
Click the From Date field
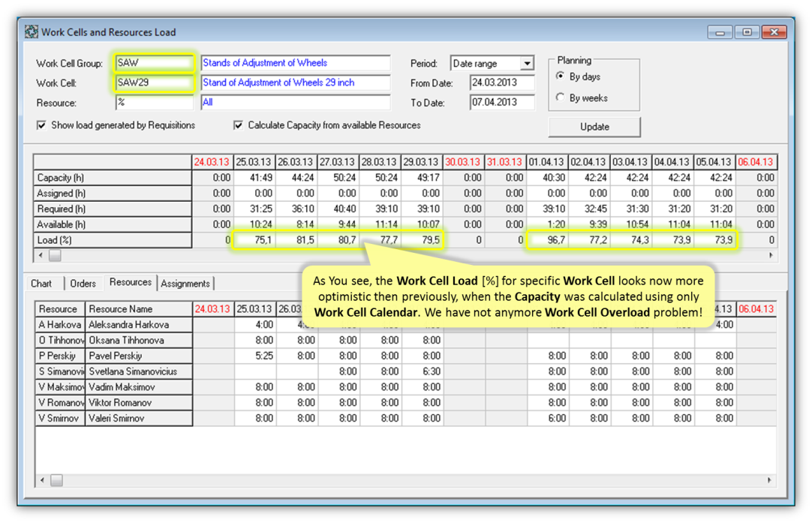pyautogui.click(x=502, y=83)
